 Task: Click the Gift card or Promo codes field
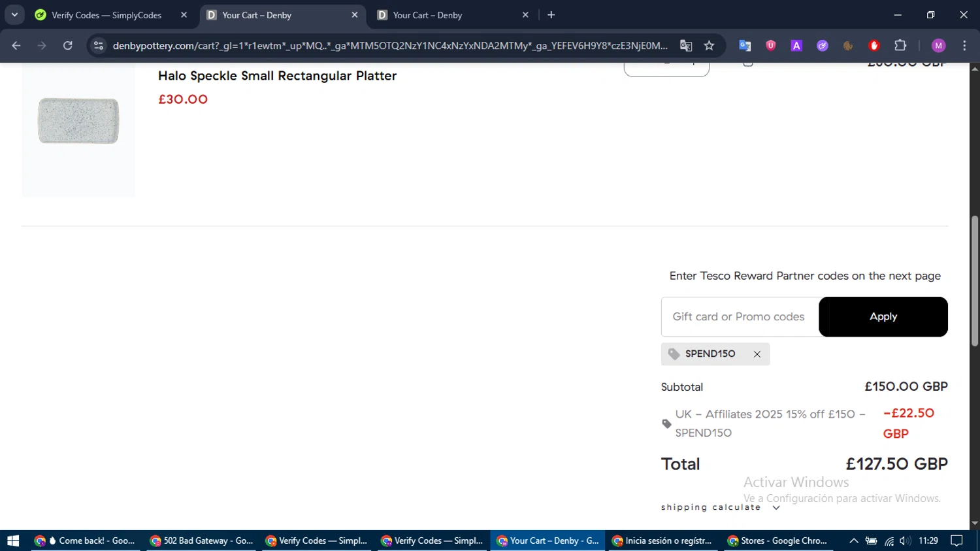740,317
